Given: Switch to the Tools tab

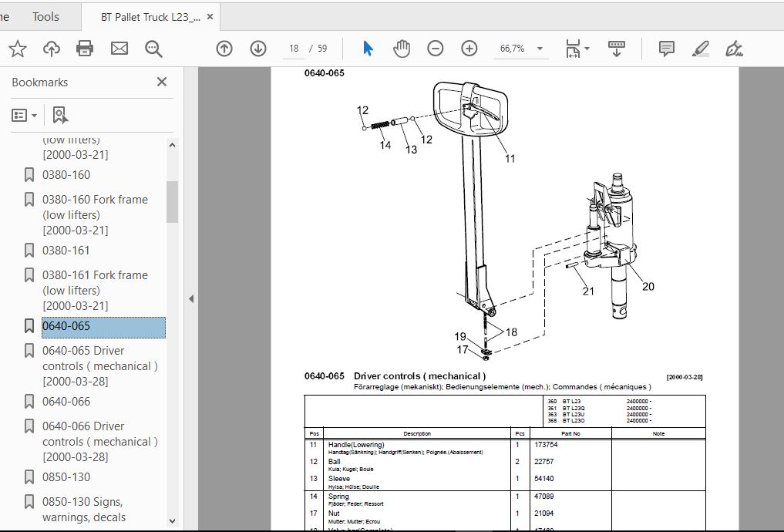Looking at the screenshot, I should [45, 16].
